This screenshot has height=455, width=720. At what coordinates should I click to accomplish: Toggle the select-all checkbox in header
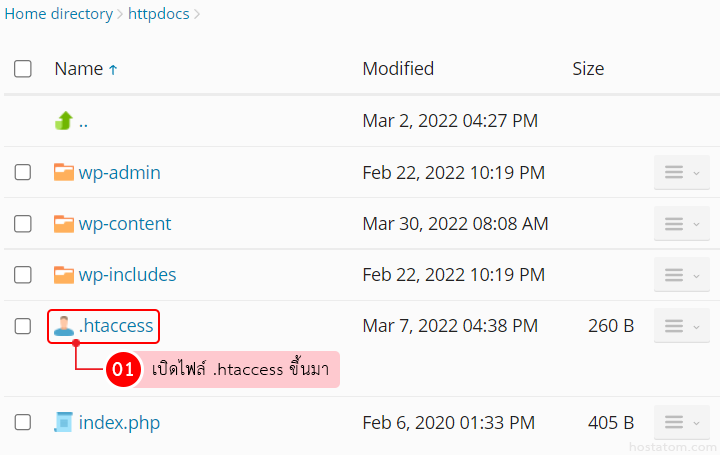point(22,69)
